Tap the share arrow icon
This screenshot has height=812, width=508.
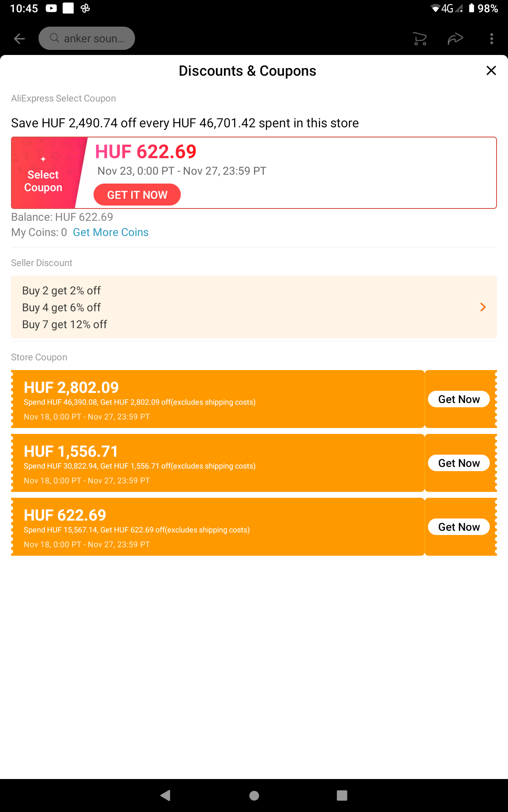point(456,39)
